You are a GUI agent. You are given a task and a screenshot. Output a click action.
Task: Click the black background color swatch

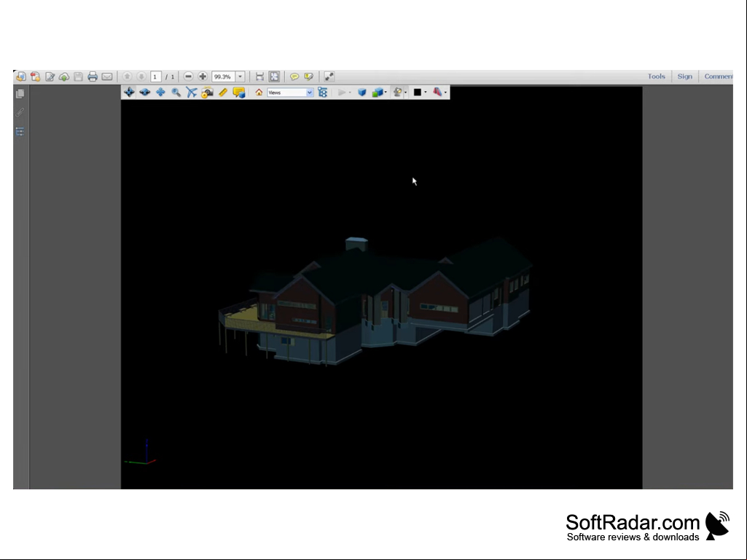click(x=418, y=92)
